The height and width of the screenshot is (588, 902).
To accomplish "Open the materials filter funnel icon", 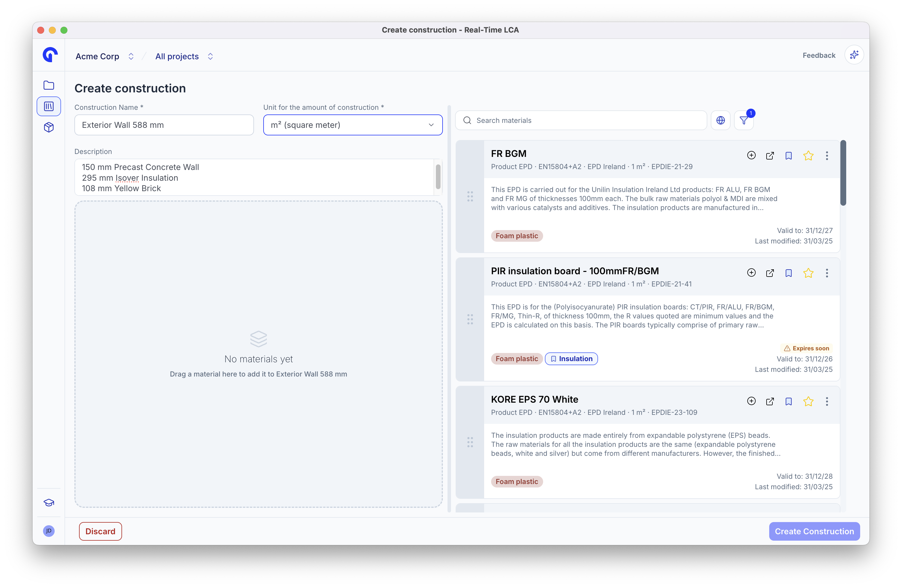I will pos(744,120).
